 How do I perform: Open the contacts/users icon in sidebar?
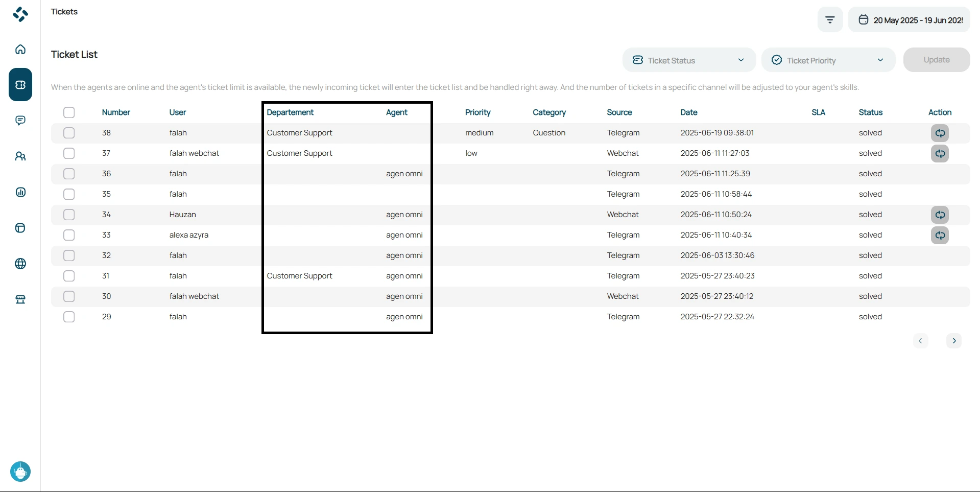point(20,156)
